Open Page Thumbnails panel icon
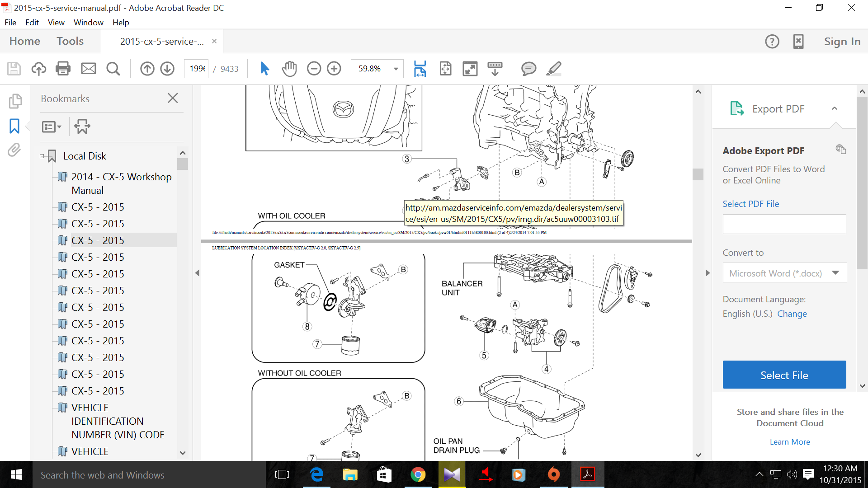 (15, 101)
